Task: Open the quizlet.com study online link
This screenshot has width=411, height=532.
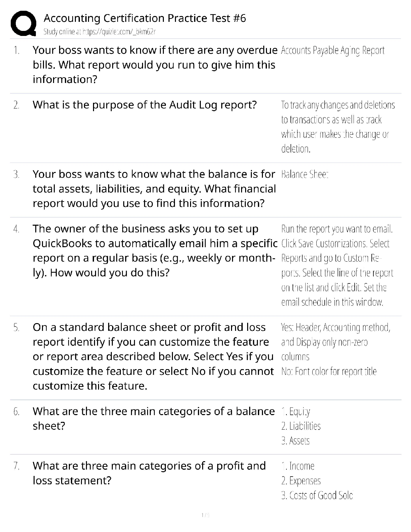Action: click(99, 32)
